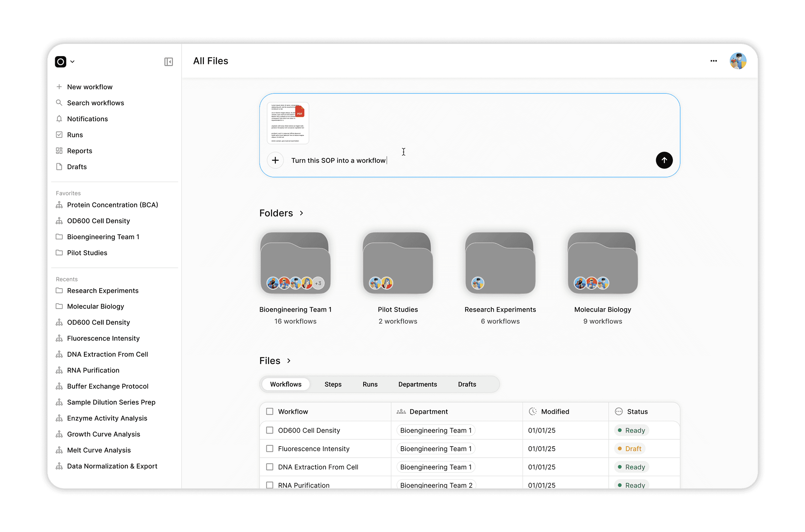The height and width of the screenshot is (532, 805).
Task: Expand the Files section chevron
Action: coord(289,361)
